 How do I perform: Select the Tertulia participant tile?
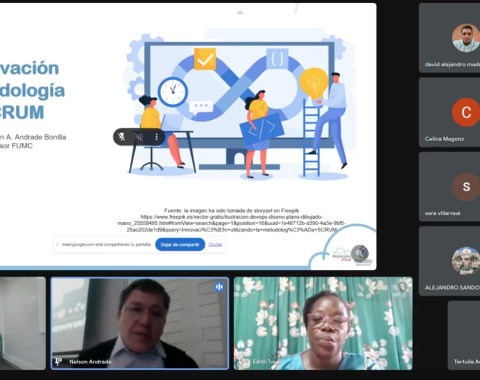click(x=464, y=335)
